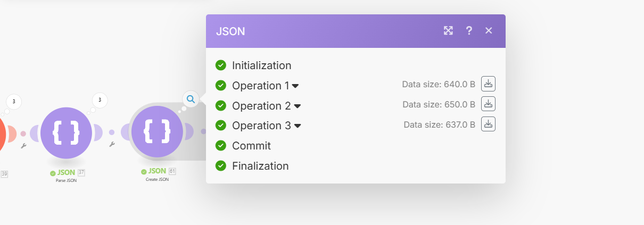
Task: Download Operation 1 output data
Action: pyautogui.click(x=488, y=84)
